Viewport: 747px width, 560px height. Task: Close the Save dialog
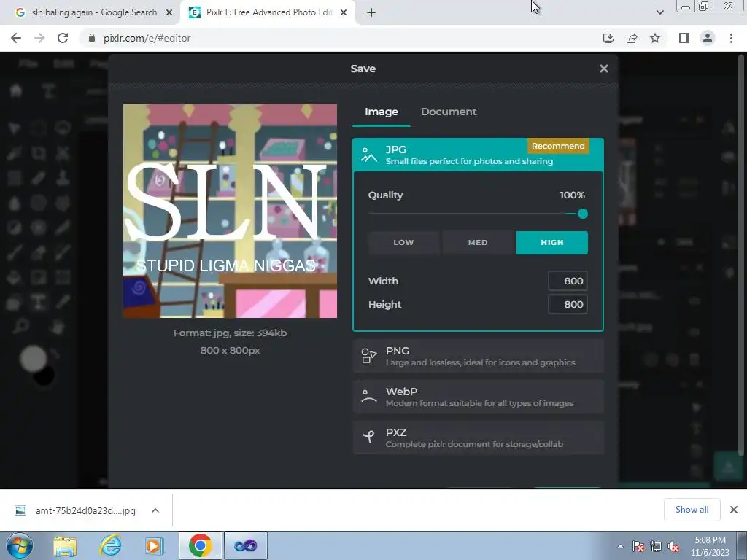coord(603,69)
